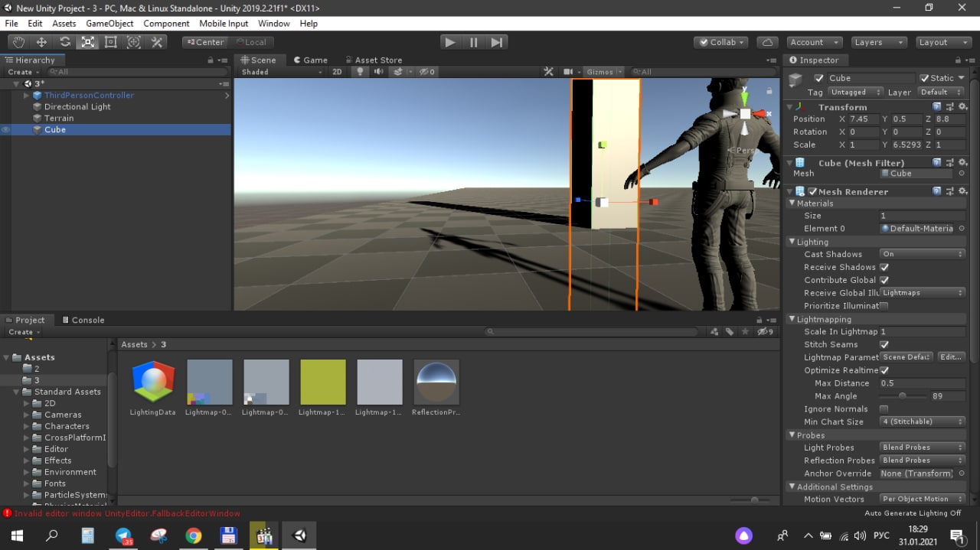Collapse the Lightmapping section
Screen dimensions: 980x550
click(x=792, y=319)
